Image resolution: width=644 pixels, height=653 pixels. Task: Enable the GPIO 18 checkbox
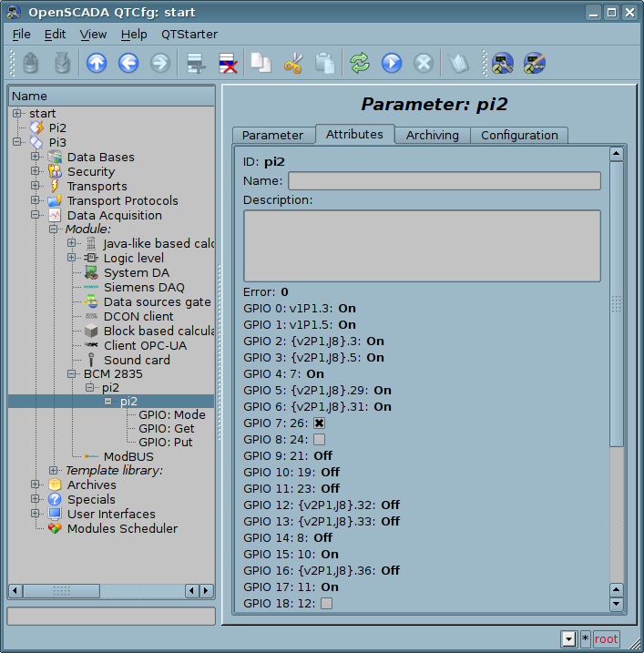coord(326,603)
